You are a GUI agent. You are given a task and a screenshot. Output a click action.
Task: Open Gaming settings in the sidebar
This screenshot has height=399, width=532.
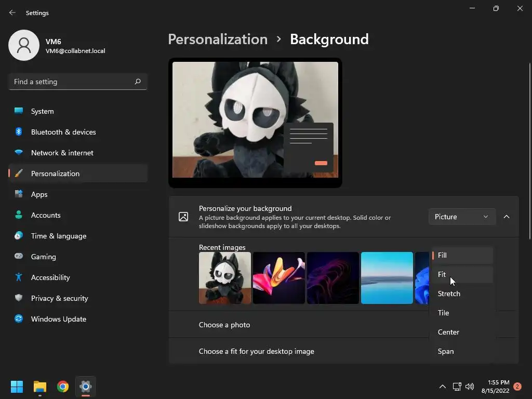78,257
